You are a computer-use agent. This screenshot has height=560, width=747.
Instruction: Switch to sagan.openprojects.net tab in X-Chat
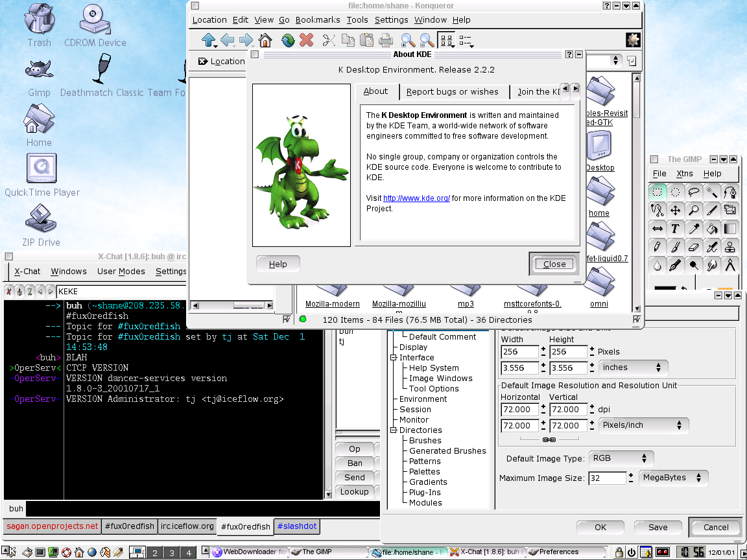52,526
